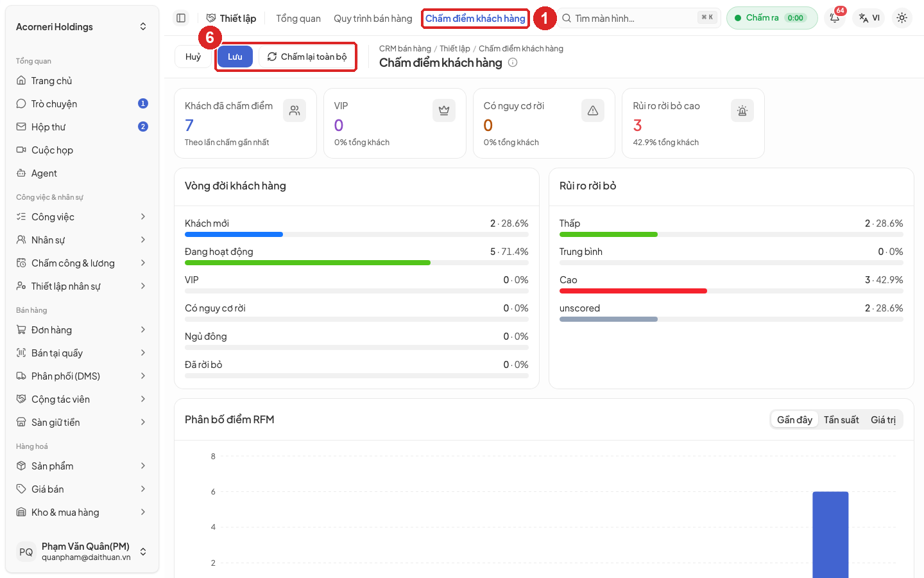
Task: Click the search magnifier icon
Action: click(567, 18)
